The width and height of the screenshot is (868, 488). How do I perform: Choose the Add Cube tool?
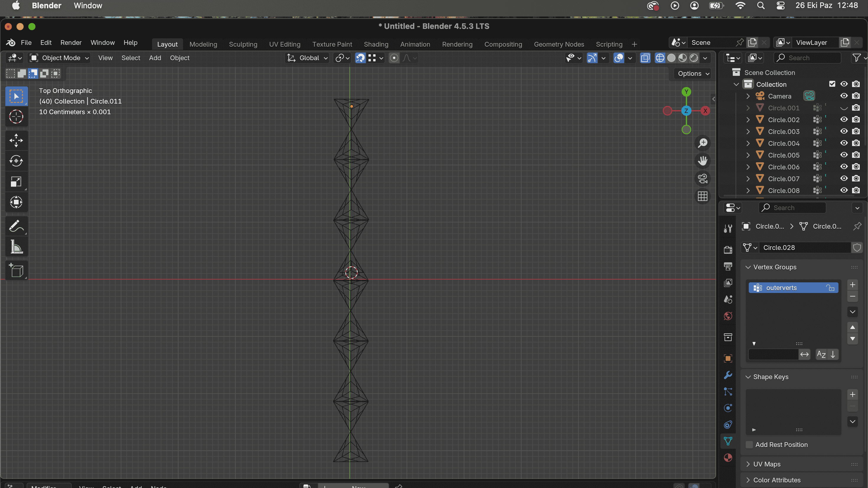click(16, 270)
